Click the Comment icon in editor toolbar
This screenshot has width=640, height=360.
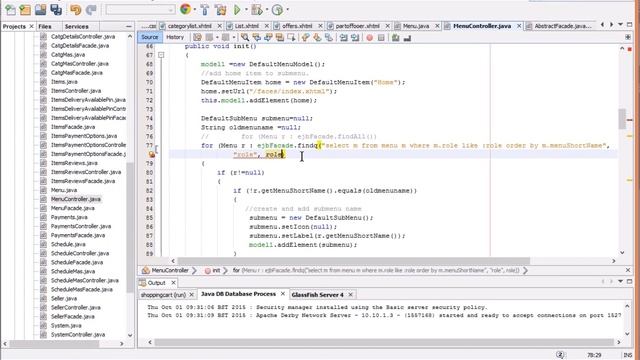tap(396, 38)
